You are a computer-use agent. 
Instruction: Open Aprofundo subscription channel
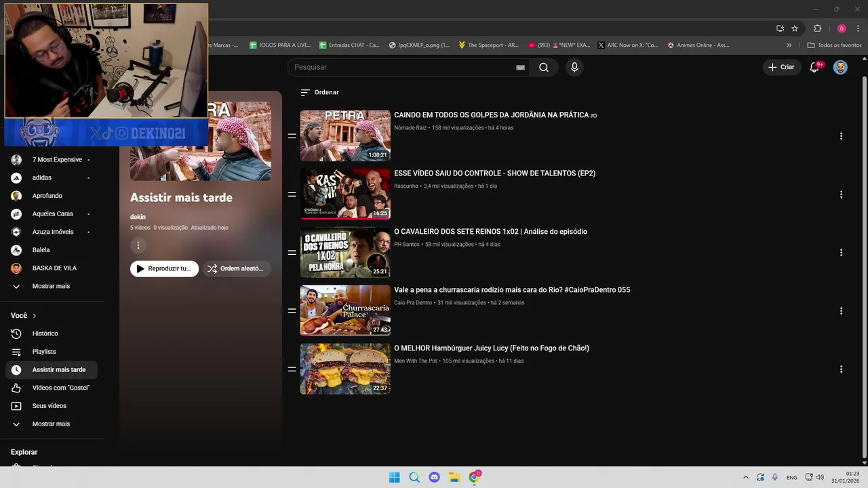point(52,196)
